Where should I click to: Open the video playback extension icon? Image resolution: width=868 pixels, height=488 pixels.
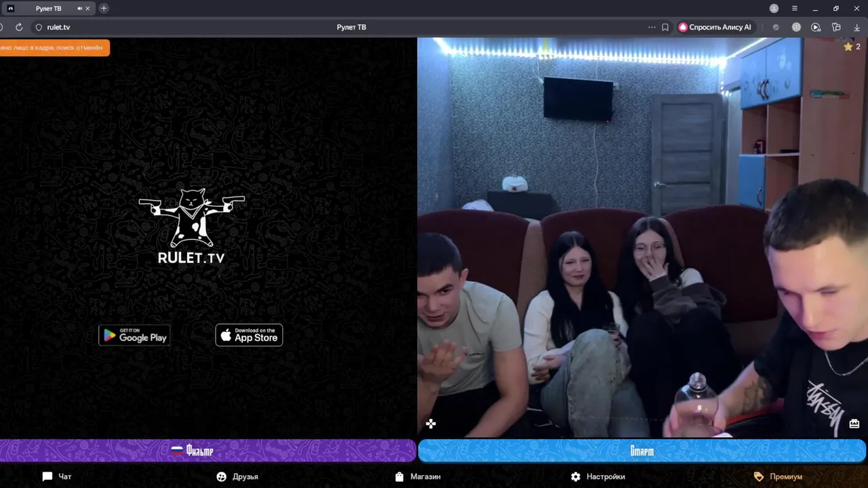(x=816, y=27)
